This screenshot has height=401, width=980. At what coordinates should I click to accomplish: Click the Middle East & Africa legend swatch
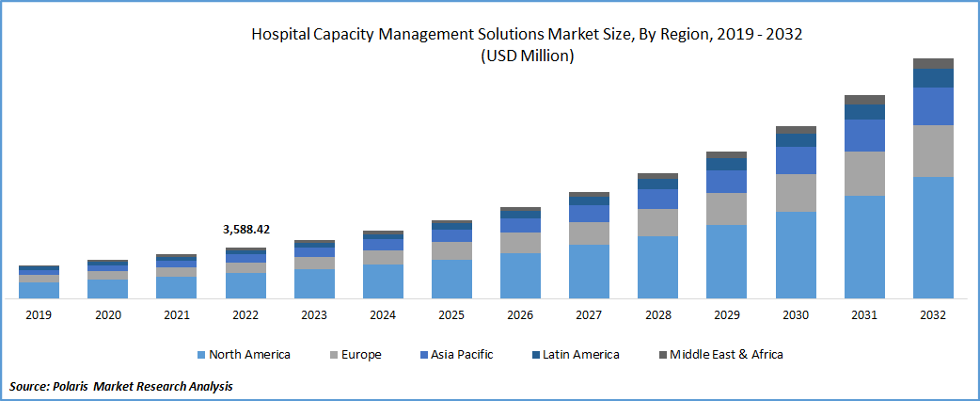662,355
